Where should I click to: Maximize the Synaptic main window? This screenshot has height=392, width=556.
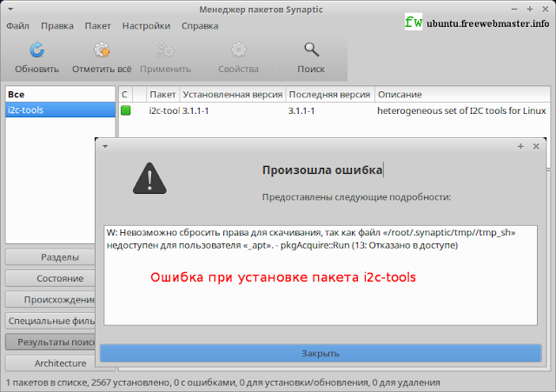[530, 10]
